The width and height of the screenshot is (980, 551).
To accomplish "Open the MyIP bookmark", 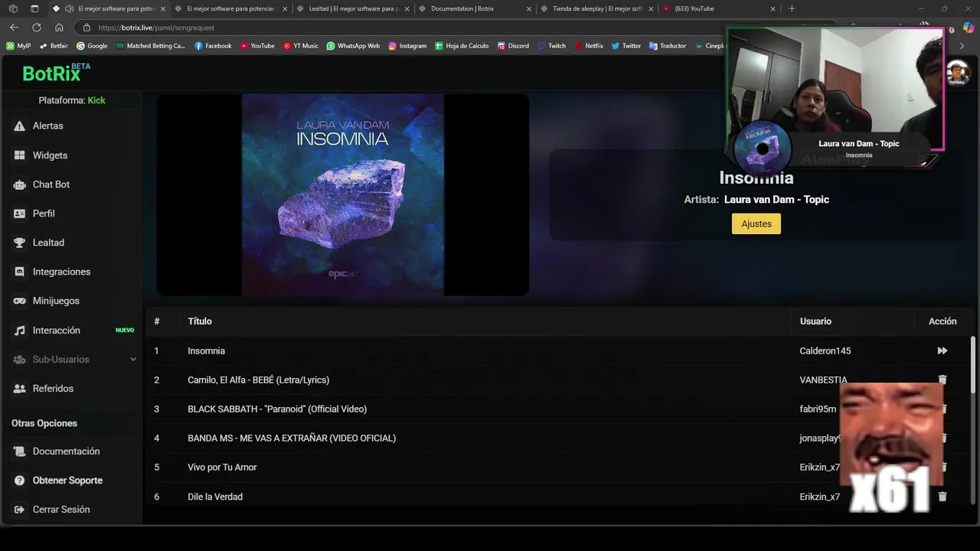I will coord(18,46).
